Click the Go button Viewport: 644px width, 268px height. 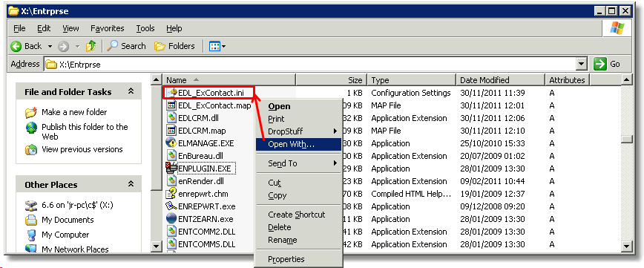click(607, 64)
